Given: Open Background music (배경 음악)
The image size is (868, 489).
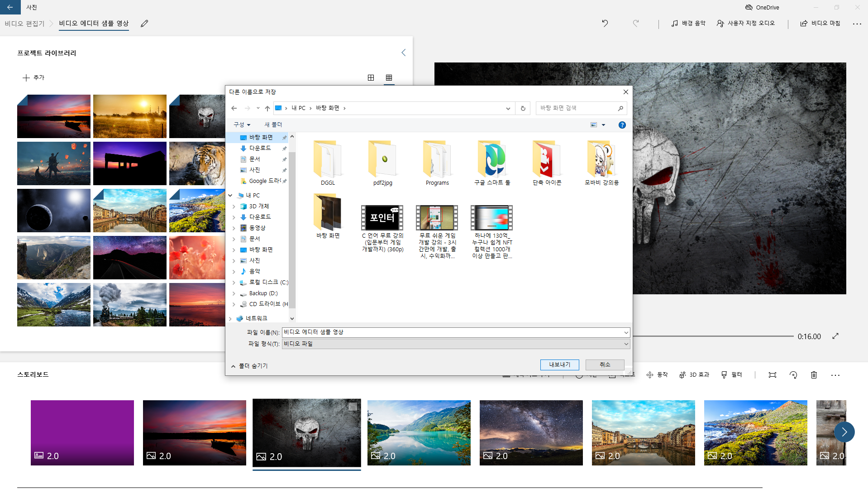Looking at the screenshot, I should (x=688, y=23).
